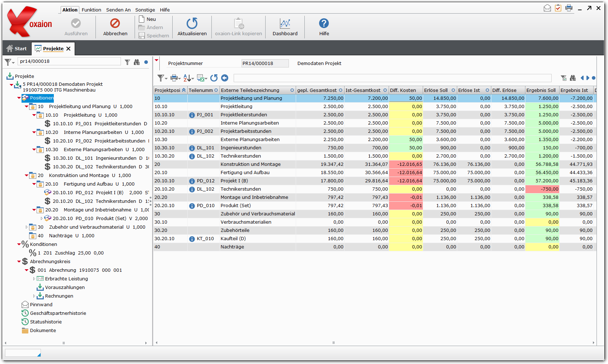Expand the Rechnungen tree node
The height and width of the screenshot is (364, 608).
pyautogui.click(x=34, y=296)
